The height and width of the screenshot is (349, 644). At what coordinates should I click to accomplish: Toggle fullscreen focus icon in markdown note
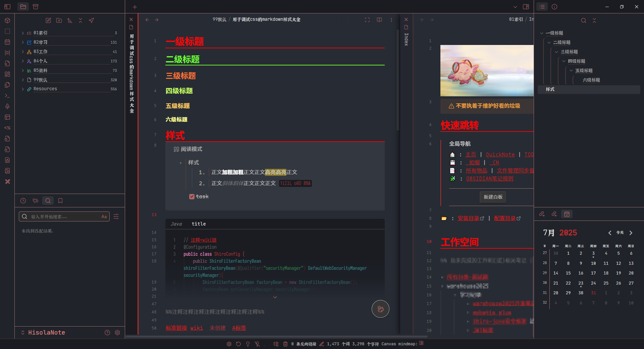coord(367,20)
